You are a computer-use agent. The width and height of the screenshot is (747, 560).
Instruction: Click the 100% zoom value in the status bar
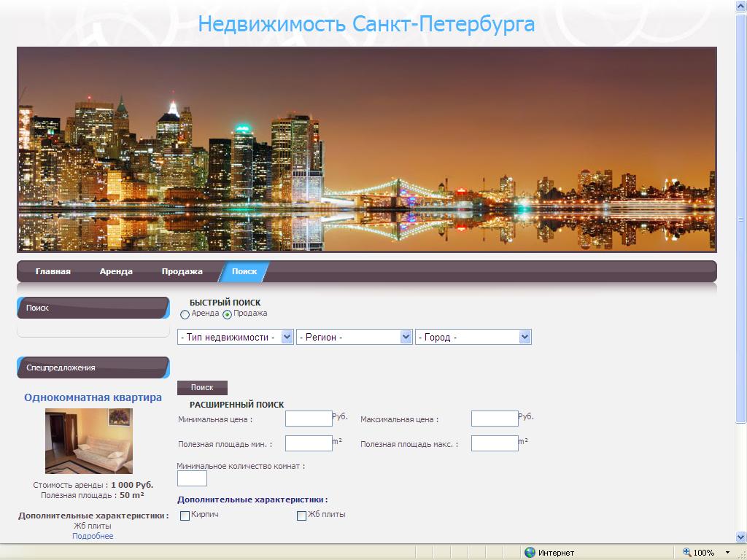point(704,553)
